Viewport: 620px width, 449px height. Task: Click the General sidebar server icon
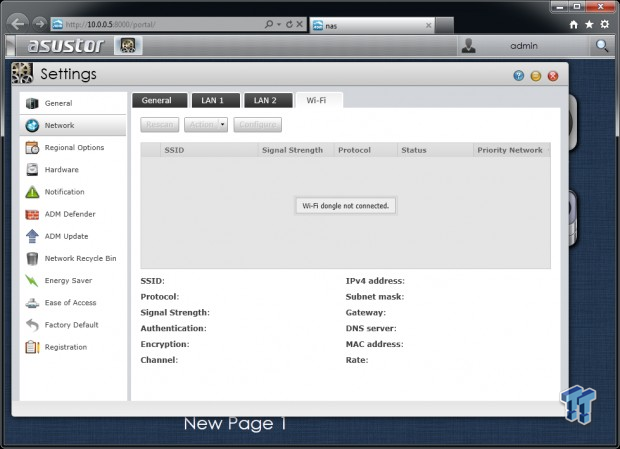(x=32, y=103)
